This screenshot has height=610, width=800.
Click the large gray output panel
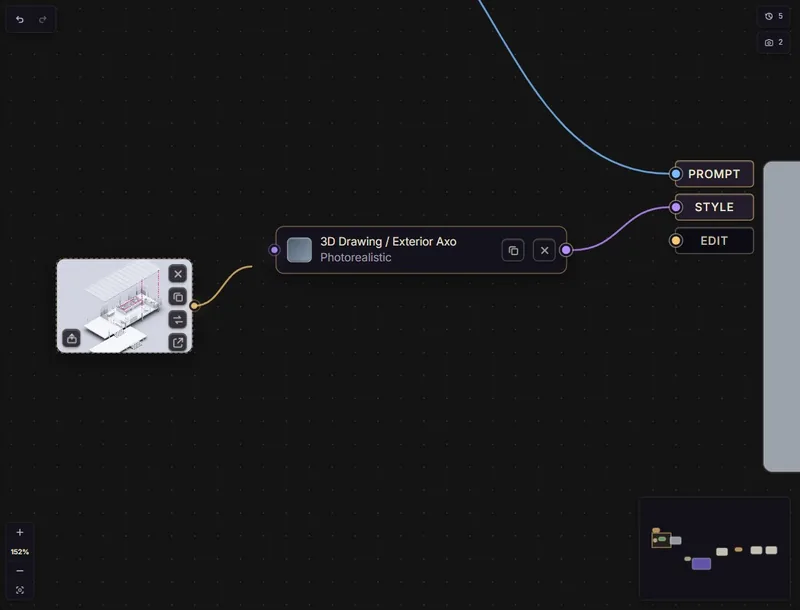tap(782, 316)
